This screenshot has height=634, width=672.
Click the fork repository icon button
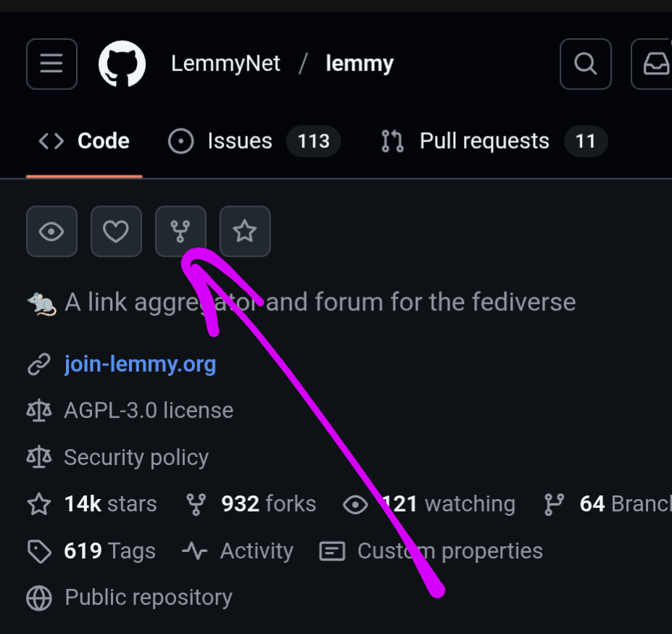(x=181, y=231)
